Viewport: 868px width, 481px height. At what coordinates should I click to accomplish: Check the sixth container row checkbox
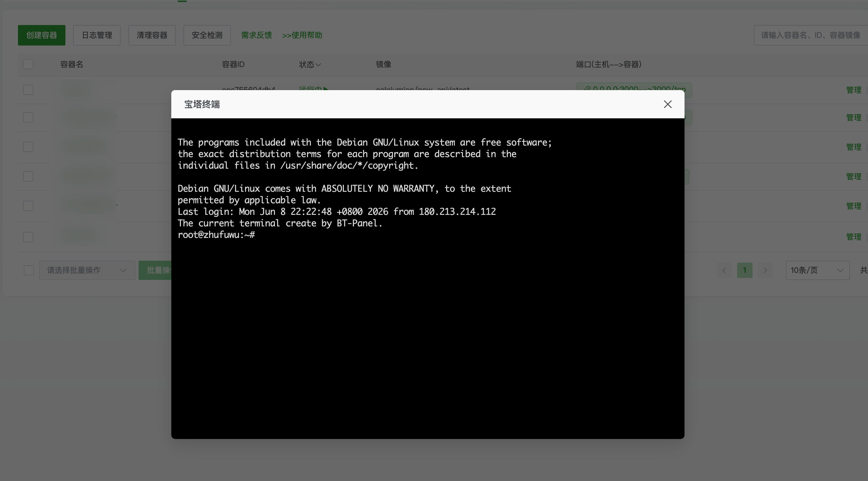point(28,237)
